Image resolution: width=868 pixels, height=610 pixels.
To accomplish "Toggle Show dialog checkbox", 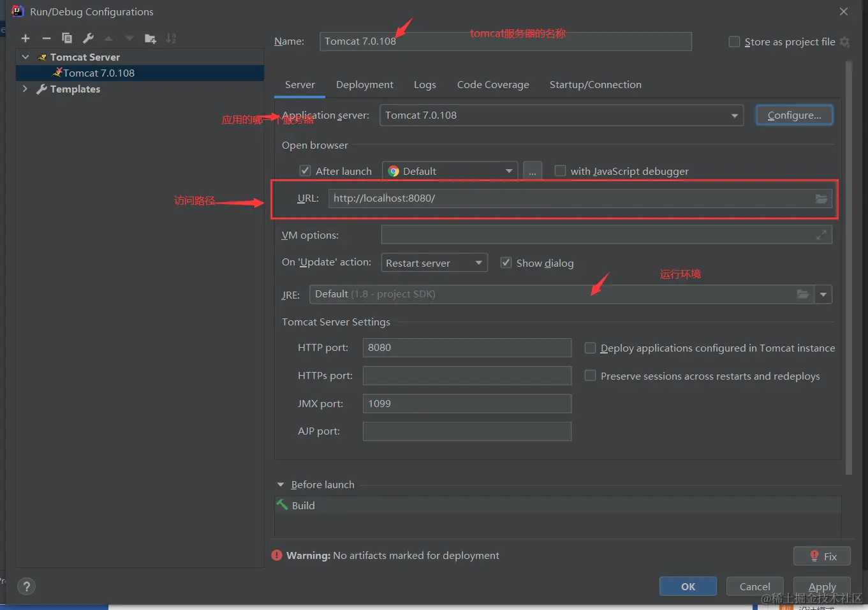I will (506, 263).
